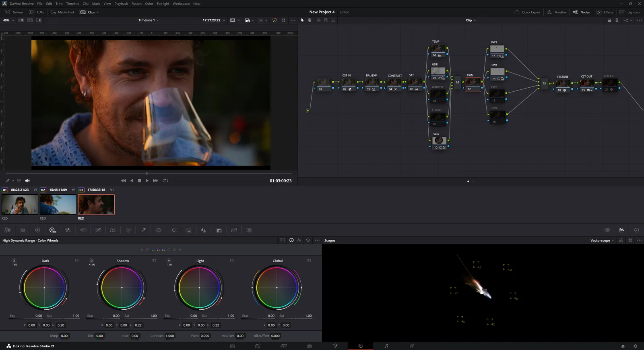644x350 pixels.
Task: Reset the Shadow color wheel
Action: click(154, 261)
